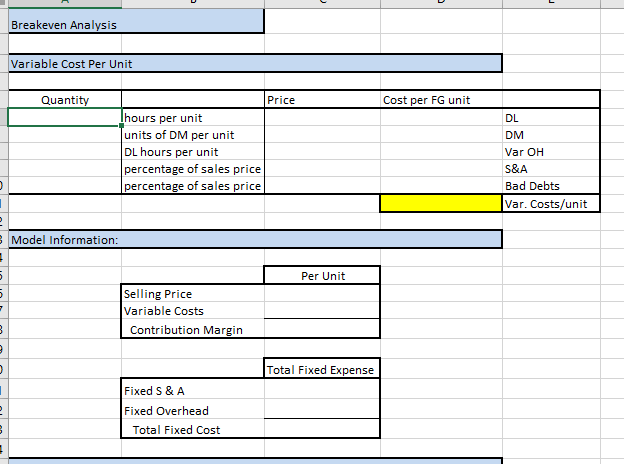Select the 'DL' label cell
The image size is (624, 464).
[551, 118]
